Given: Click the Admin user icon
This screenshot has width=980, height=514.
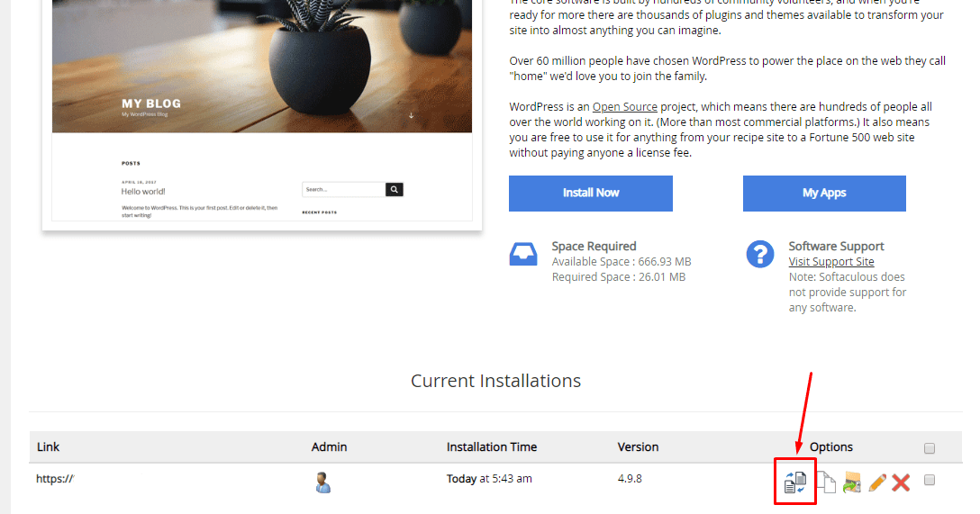Looking at the screenshot, I should pyautogui.click(x=322, y=482).
